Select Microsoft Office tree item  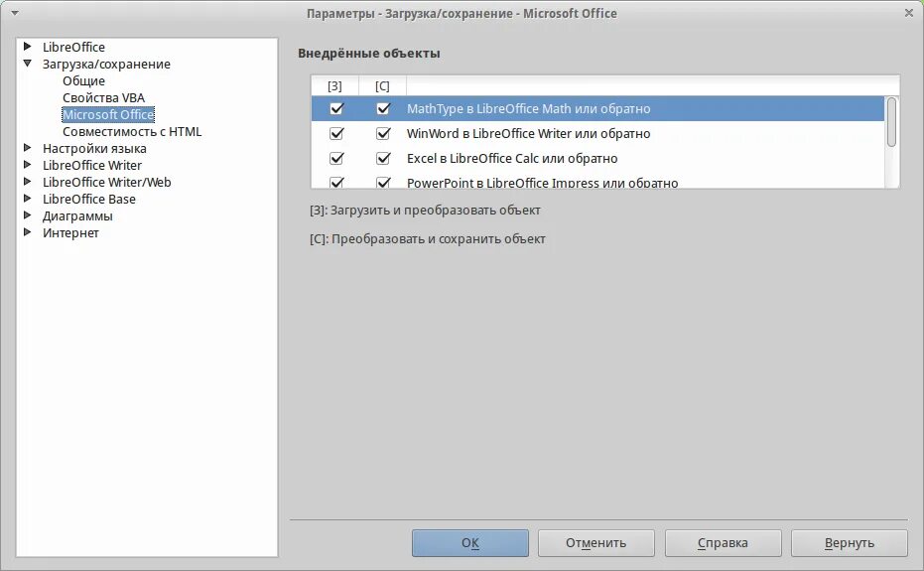[x=108, y=114]
